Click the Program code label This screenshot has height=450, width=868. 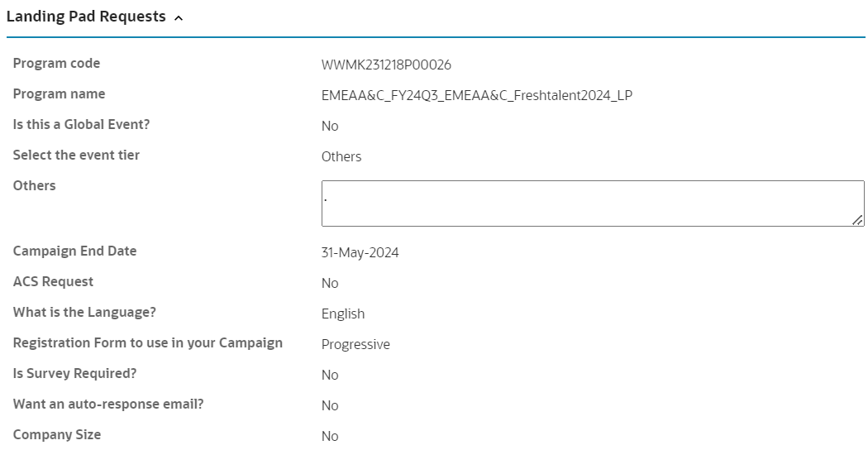click(x=56, y=64)
